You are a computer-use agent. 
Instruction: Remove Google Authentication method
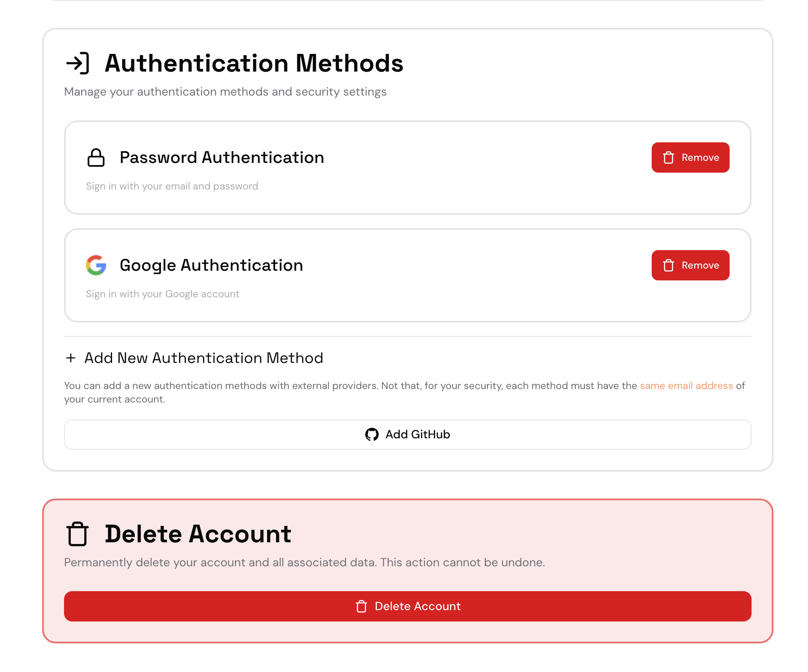[x=690, y=265]
